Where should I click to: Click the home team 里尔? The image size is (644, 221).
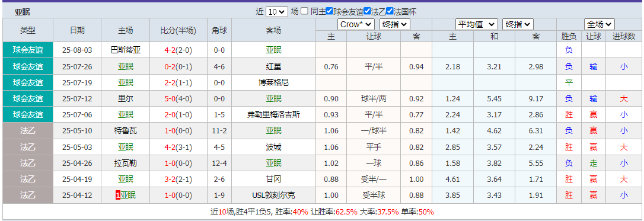(126, 99)
